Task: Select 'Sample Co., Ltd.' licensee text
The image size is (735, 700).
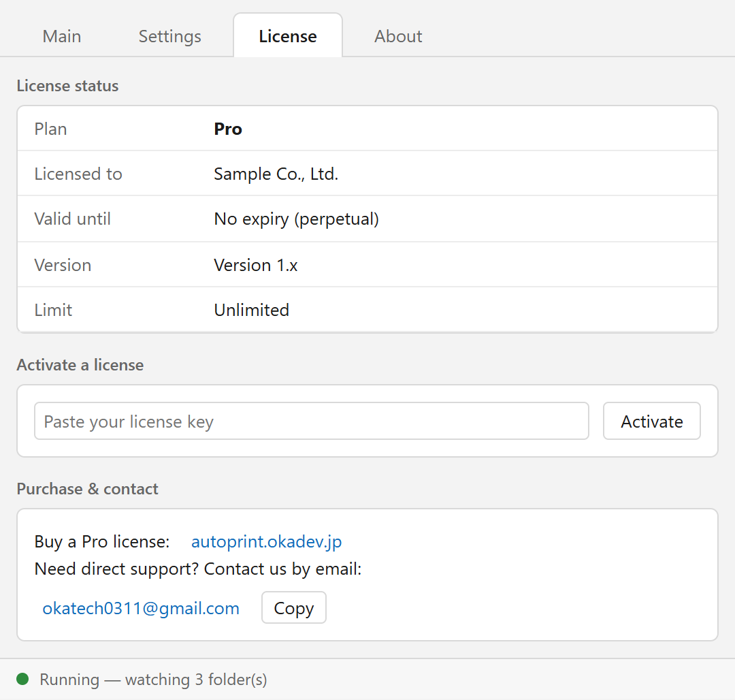Action: (x=276, y=174)
